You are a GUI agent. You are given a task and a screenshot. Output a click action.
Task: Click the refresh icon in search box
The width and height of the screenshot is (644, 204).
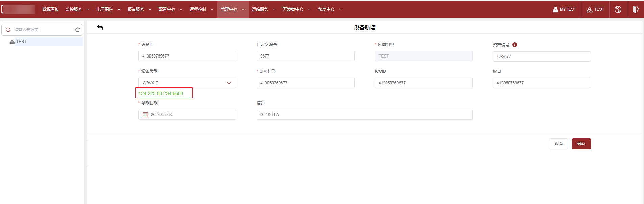77,30
